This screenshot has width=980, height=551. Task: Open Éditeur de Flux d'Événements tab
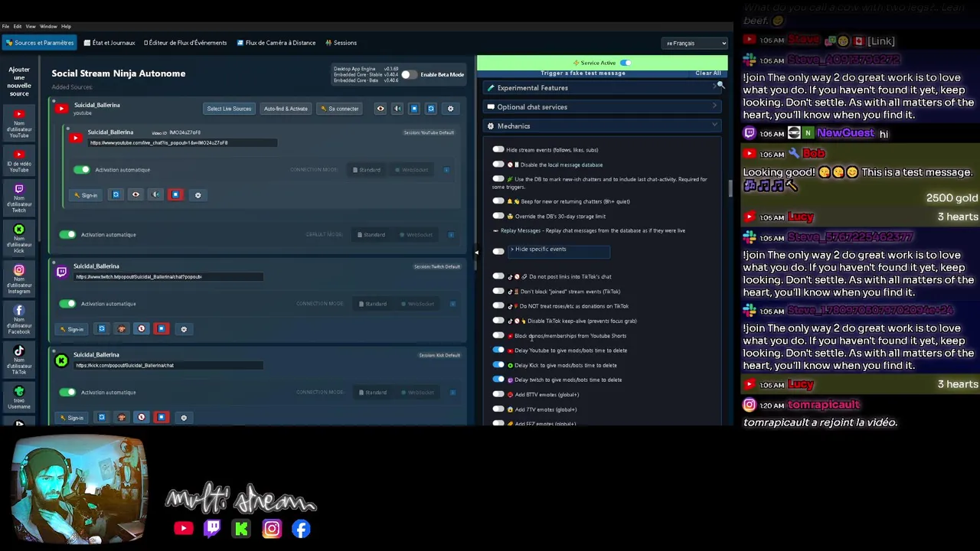(185, 43)
